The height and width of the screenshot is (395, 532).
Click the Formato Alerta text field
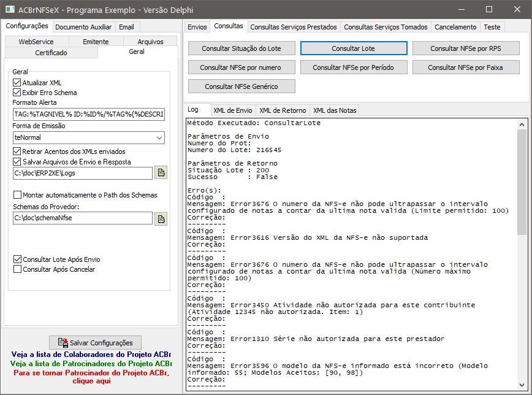pos(89,114)
